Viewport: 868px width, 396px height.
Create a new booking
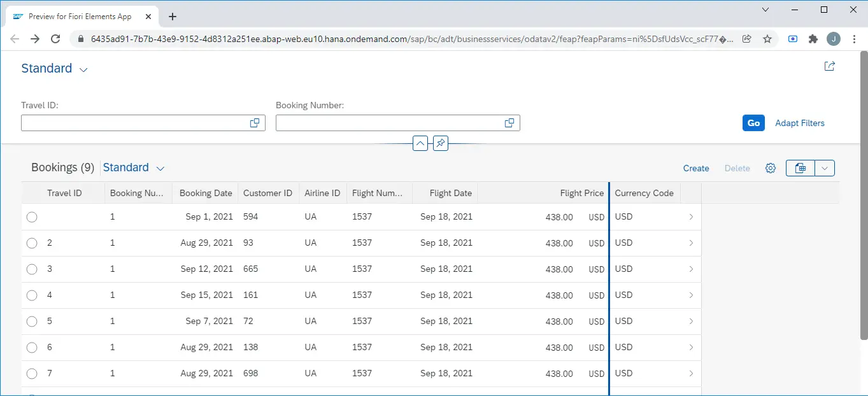[696, 168]
